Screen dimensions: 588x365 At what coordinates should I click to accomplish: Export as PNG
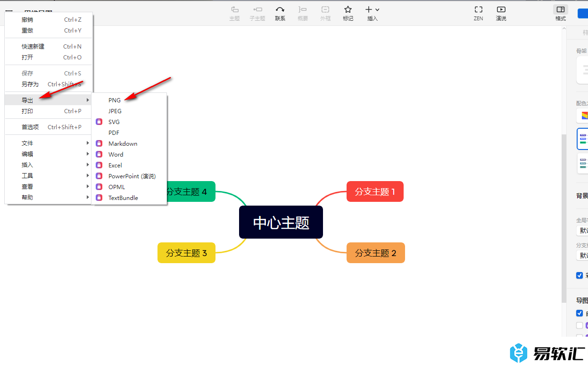pyautogui.click(x=129, y=100)
